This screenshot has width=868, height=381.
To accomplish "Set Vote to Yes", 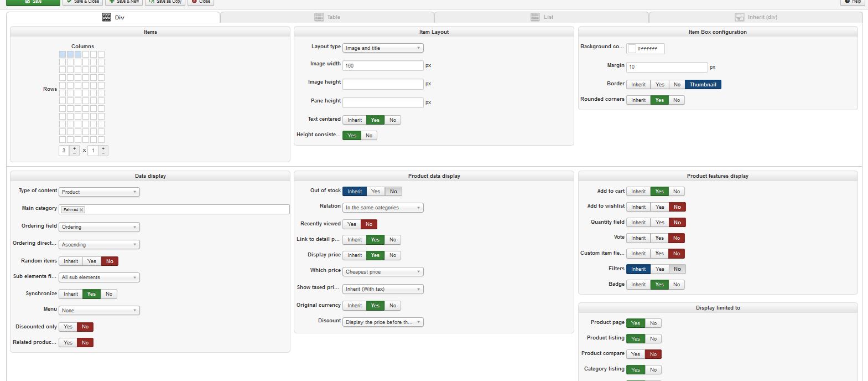I will [660, 238].
